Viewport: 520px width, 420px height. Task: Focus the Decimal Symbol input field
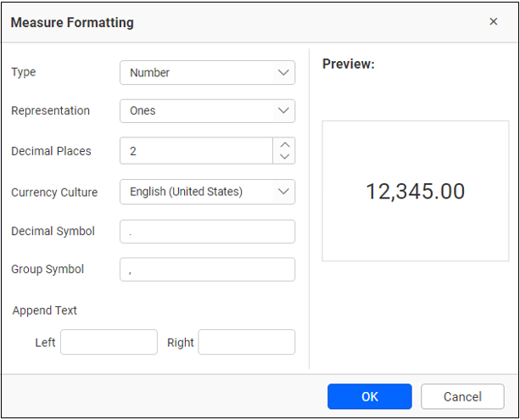pos(207,232)
